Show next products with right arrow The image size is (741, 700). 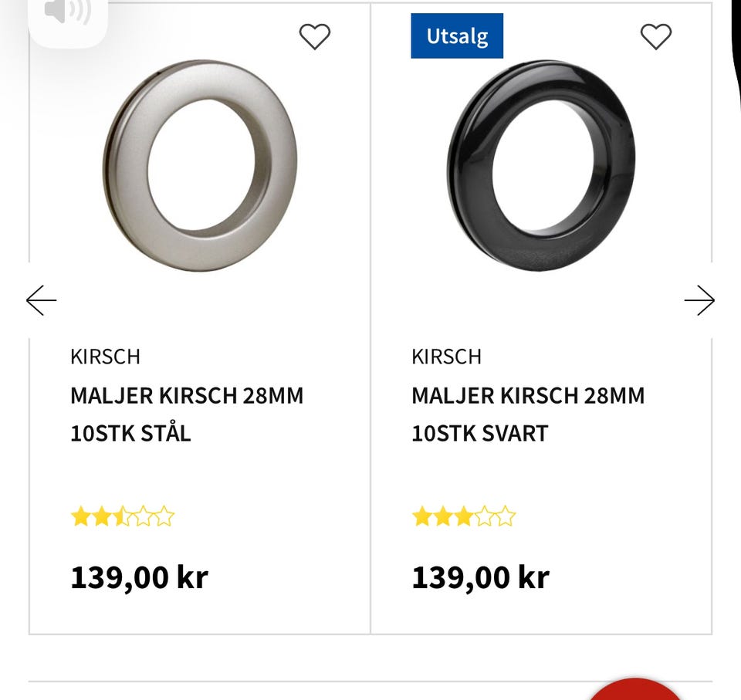tap(699, 300)
